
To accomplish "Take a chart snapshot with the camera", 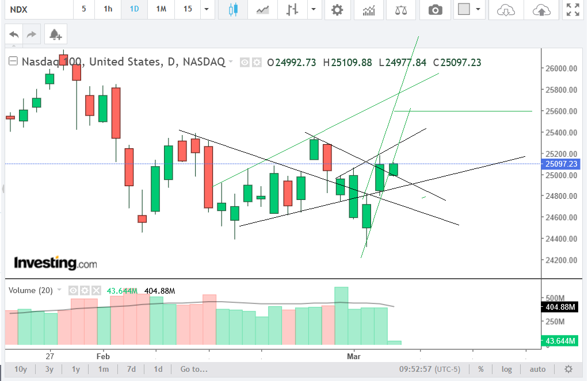I will (436, 10).
